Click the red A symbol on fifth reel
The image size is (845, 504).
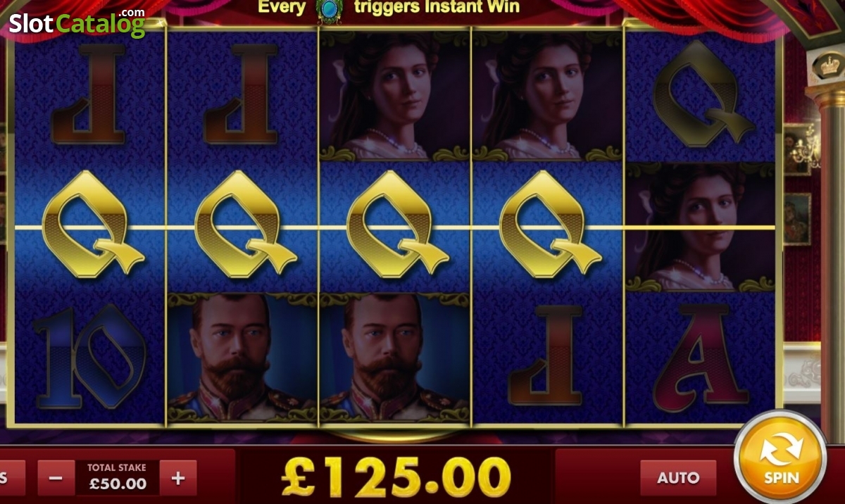pyautogui.click(x=700, y=358)
